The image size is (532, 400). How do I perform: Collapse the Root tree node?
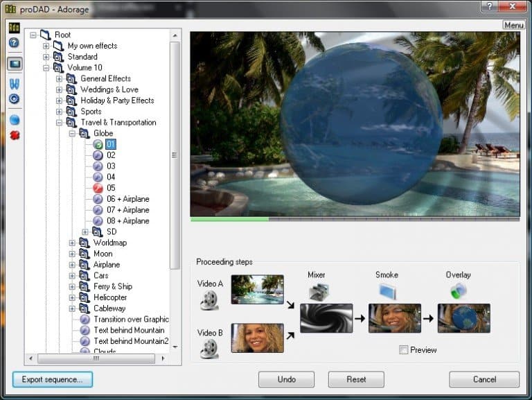[x=33, y=35]
